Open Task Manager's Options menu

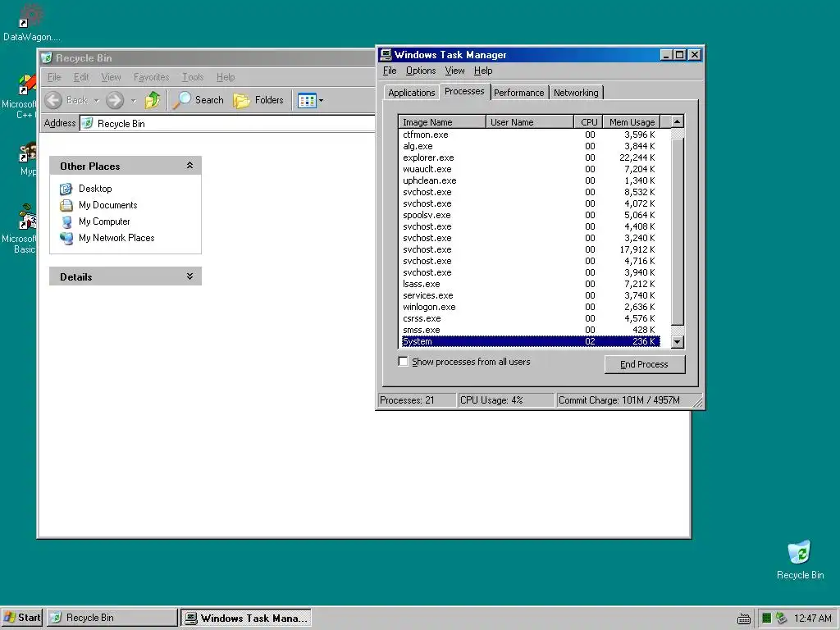421,71
